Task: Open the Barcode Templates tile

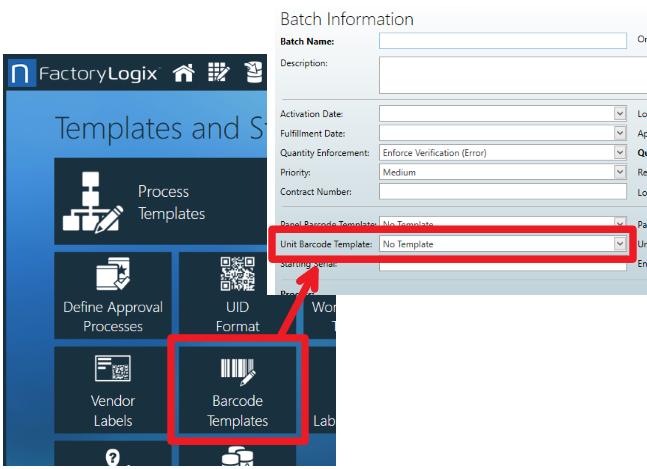Action: (x=237, y=390)
